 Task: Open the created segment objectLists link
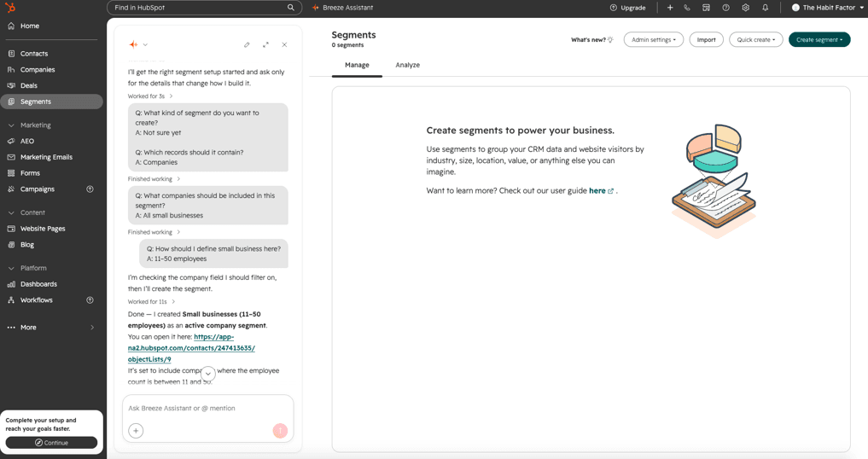[x=191, y=348]
